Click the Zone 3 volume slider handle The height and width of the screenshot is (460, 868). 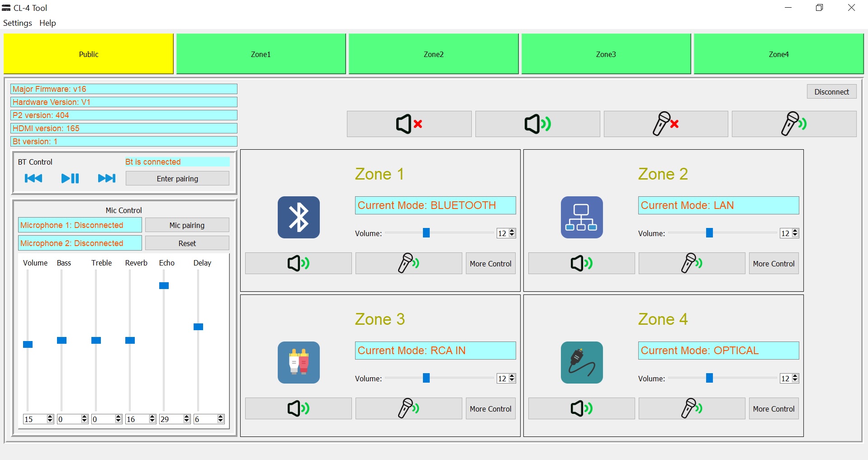[426, 378]
